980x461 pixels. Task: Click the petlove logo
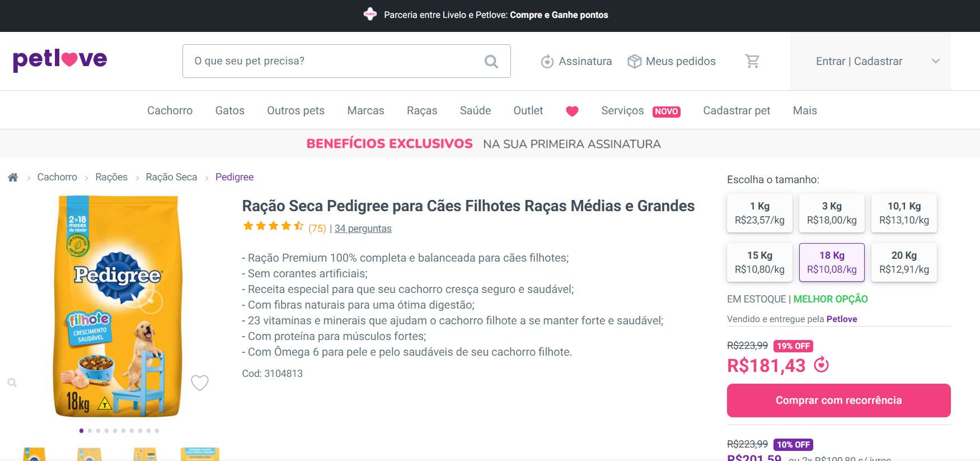point(60,60)
